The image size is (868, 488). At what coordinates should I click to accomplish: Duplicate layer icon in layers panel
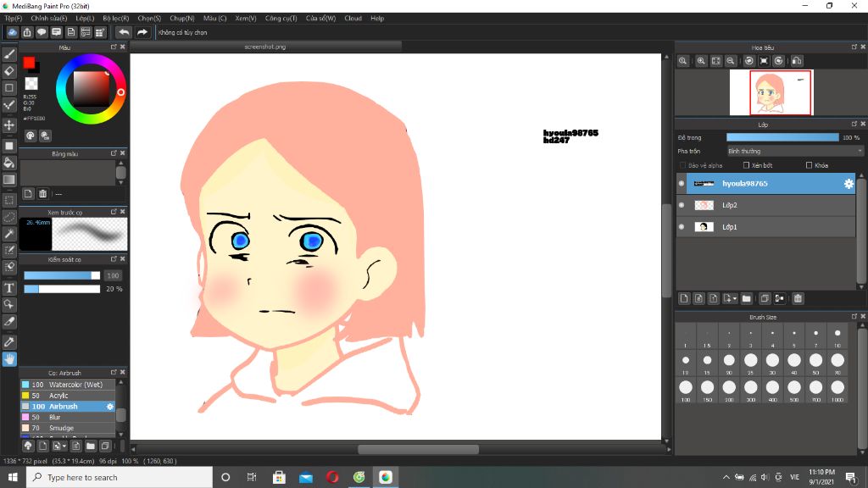[765, 299]
